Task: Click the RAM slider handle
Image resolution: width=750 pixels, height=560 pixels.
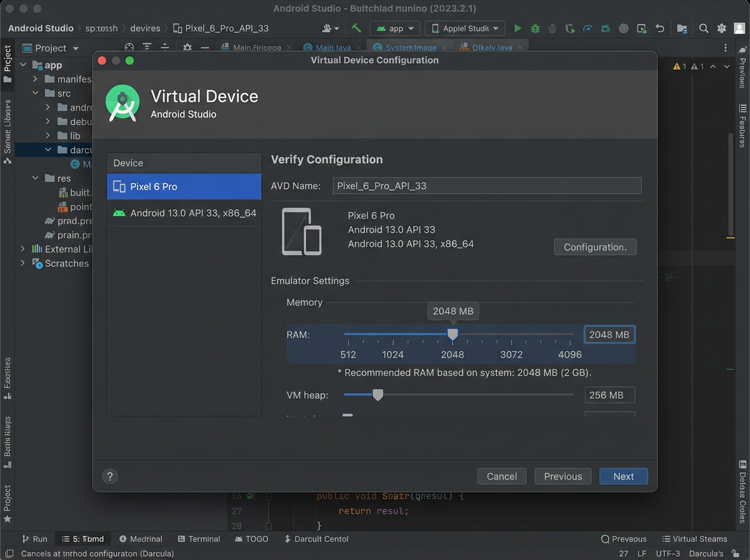Action: point(452,335)
